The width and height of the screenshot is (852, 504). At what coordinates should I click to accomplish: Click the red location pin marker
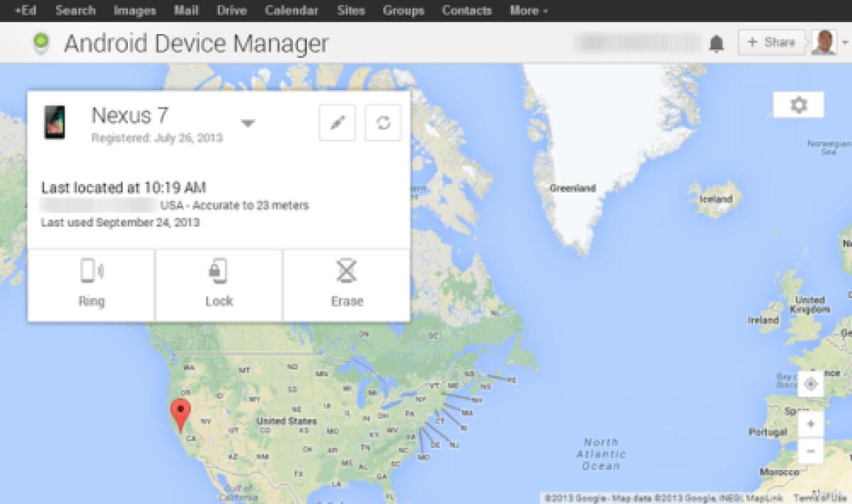(x=182, y=413)
